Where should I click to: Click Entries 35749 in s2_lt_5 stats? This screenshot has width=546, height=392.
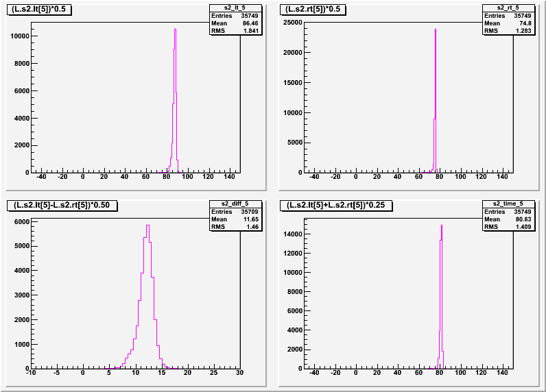[235, 16]
